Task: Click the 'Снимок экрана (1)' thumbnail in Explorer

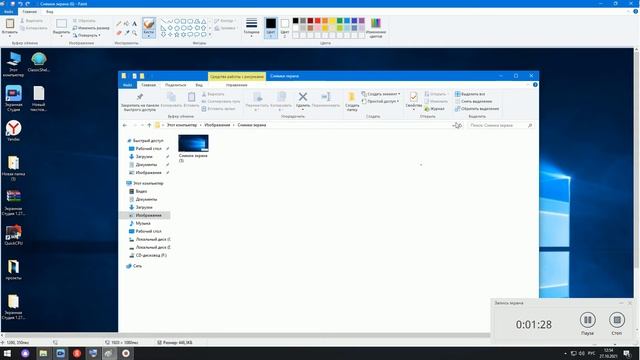Action: (193, 143)
